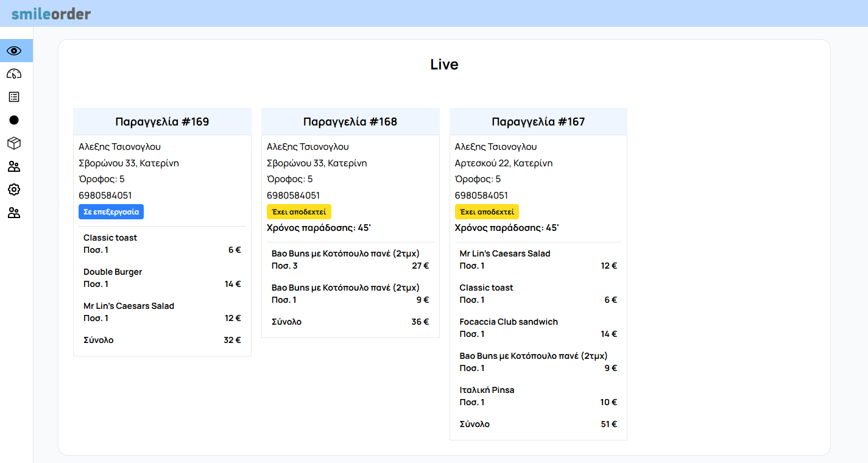Viewport: 868px width, 463px height.
Task: Click Έχει αποδεχτεί badge in order #168
Action: click(298, 212)
